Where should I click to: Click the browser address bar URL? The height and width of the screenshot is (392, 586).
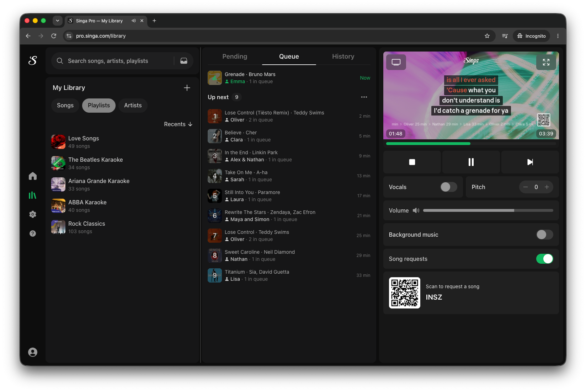coord(101,36)
